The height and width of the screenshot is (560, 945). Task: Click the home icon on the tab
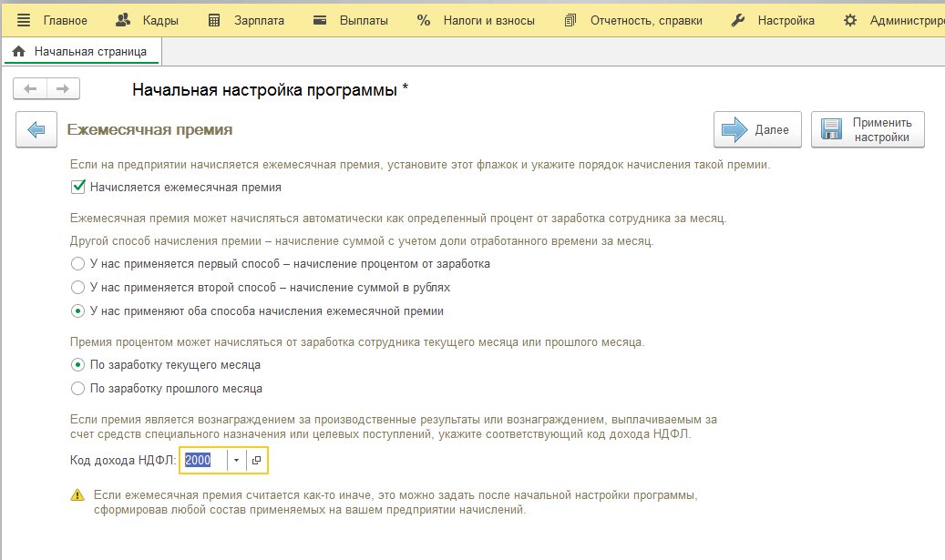(x=19, y=52)
